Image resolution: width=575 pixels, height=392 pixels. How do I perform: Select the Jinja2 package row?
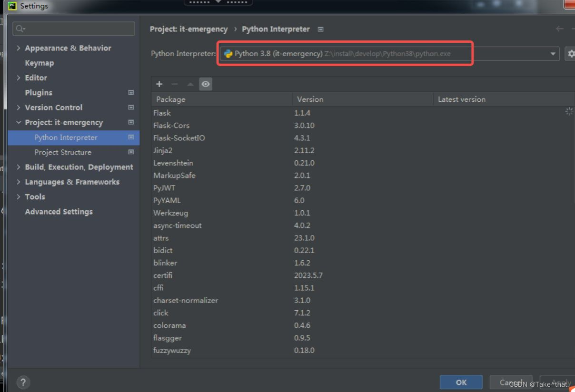click(363, 150)
